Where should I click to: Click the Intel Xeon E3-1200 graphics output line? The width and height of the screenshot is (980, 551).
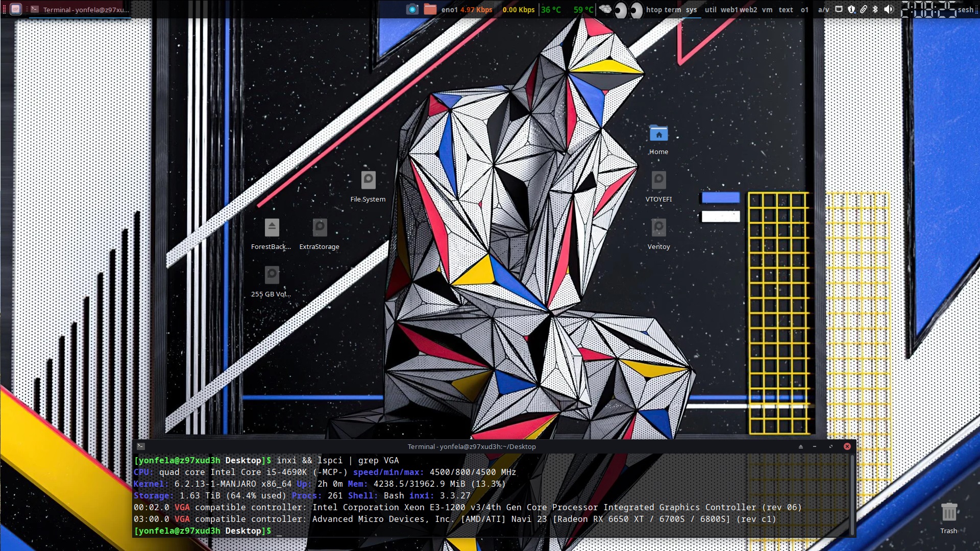pyautogui.click(x=468, y=507)
